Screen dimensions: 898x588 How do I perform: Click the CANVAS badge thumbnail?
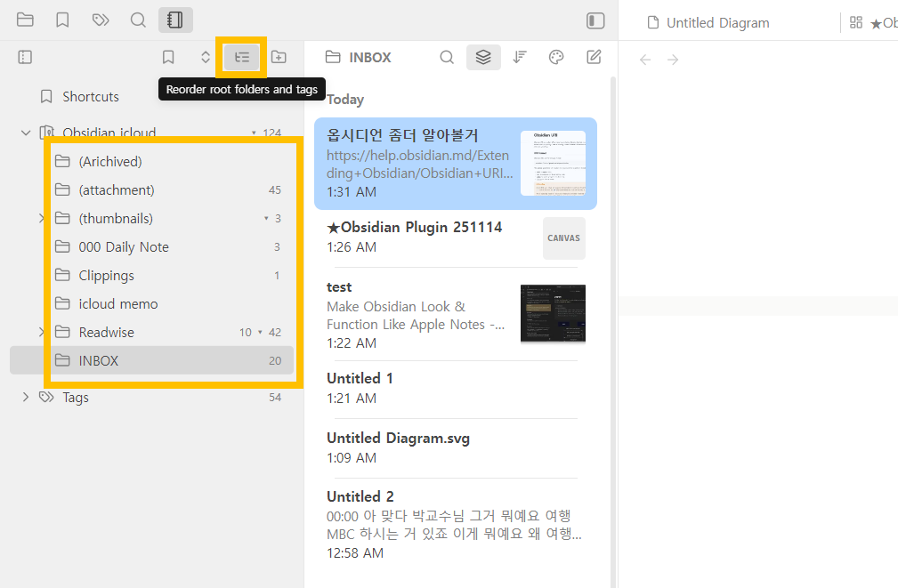[x=564, y=238]
